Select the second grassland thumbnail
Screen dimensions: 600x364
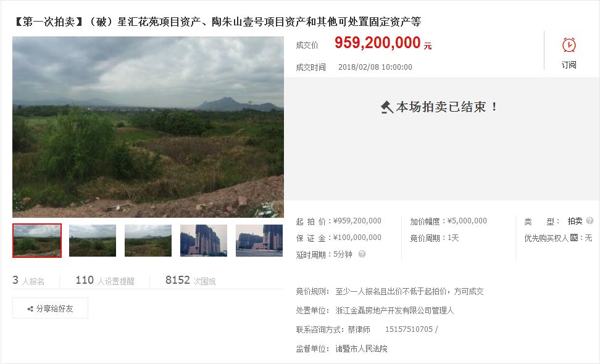coord(93,241)
